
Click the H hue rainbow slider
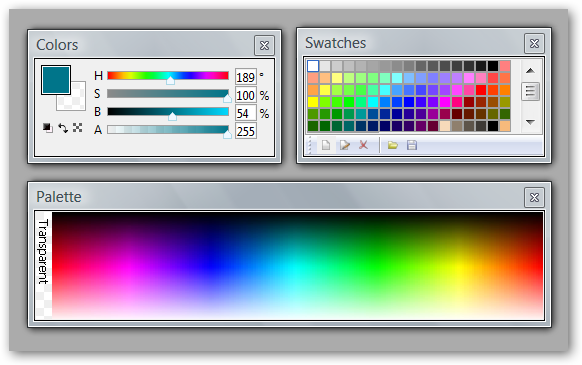(x=168, y=76)
